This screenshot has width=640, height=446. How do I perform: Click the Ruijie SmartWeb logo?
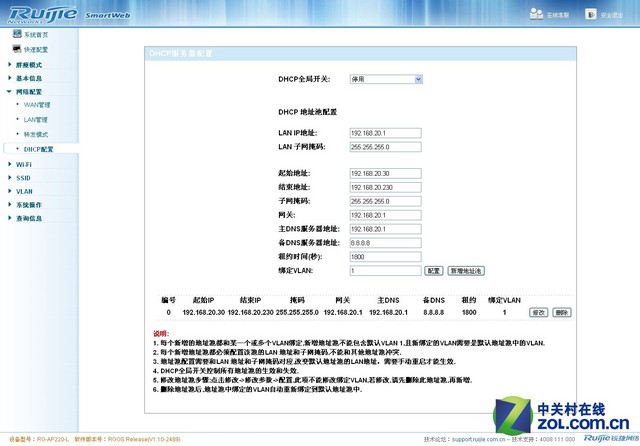pos(69,15)
